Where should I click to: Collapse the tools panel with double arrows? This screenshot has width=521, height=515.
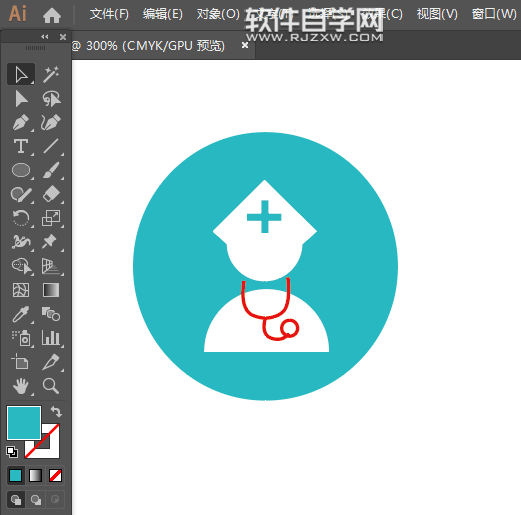coord(45,37)
